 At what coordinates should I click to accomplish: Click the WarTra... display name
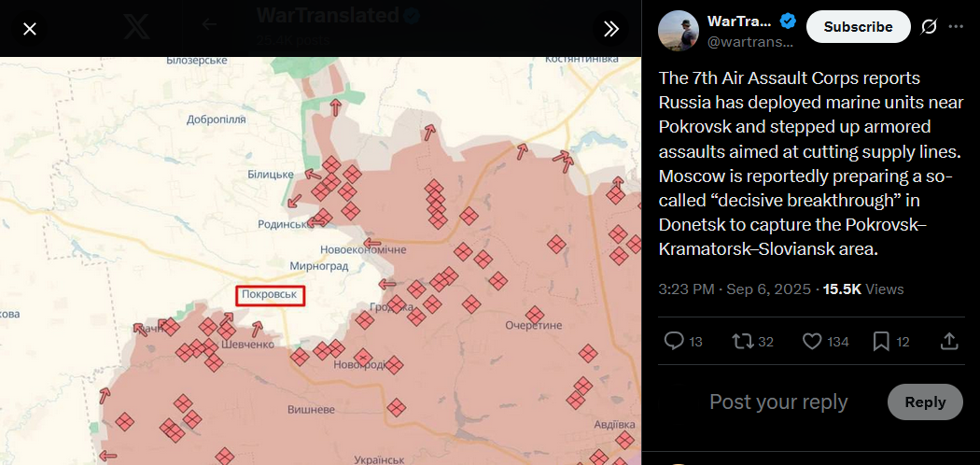coord(739,21)
